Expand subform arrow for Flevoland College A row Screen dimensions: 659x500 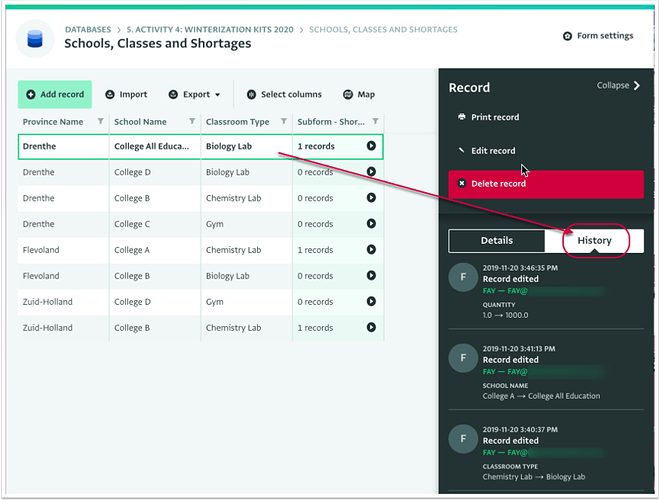pos(371,250)
